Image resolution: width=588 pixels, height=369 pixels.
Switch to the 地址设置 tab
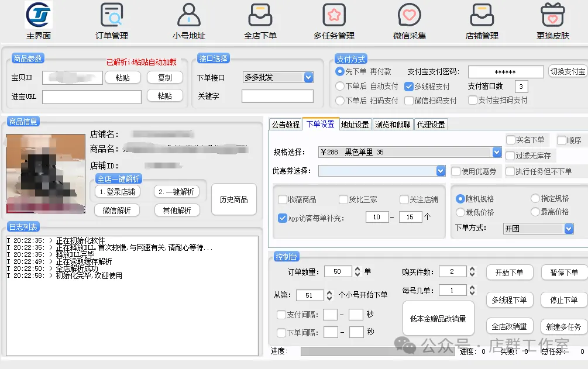coord(355,125)
